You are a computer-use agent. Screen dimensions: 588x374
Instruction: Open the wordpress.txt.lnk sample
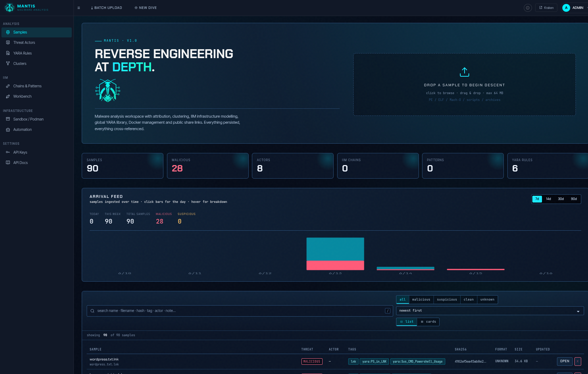tap(564, 362)
